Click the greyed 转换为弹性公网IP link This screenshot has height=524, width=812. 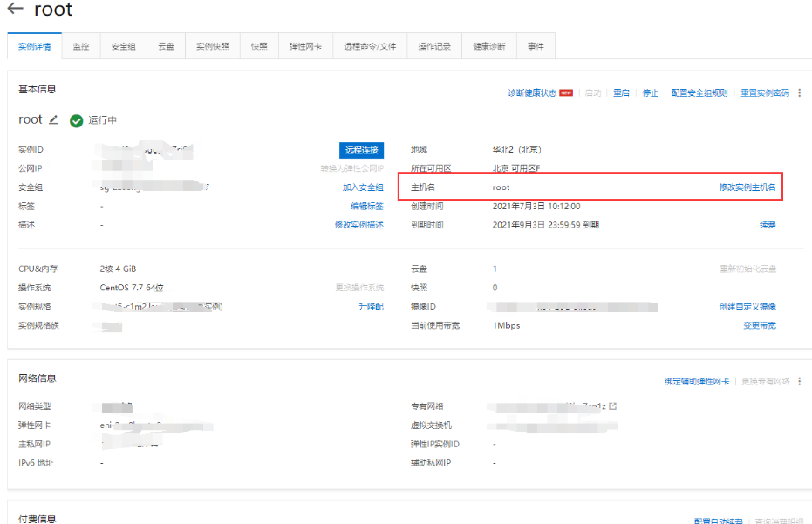point(352,168)
